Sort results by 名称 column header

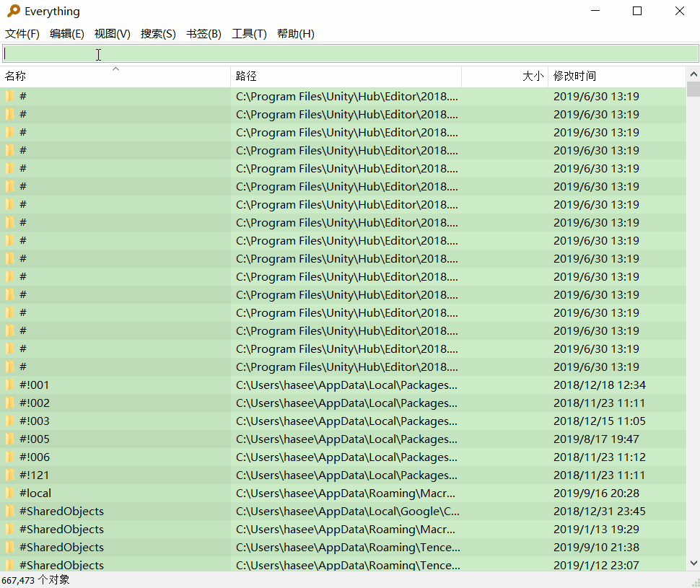[x=115, y=76]
